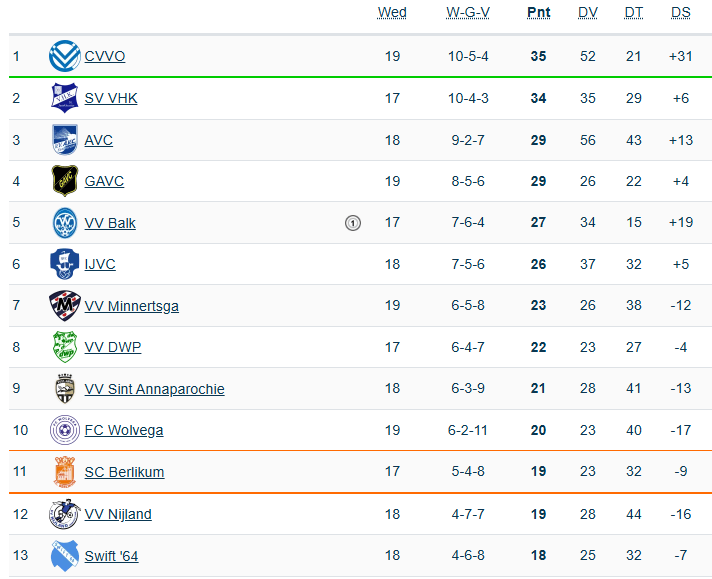
Task: Click the SV VHK club crest
Action: 65,98
